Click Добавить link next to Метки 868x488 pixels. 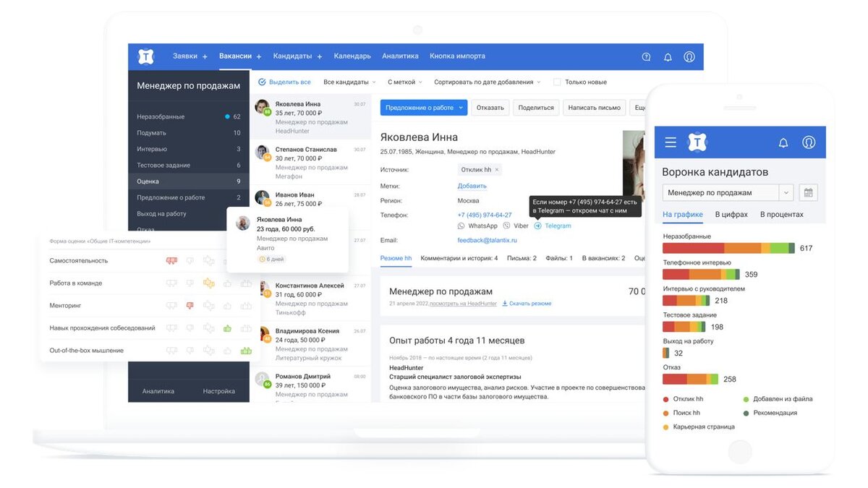tap(472, 186)
